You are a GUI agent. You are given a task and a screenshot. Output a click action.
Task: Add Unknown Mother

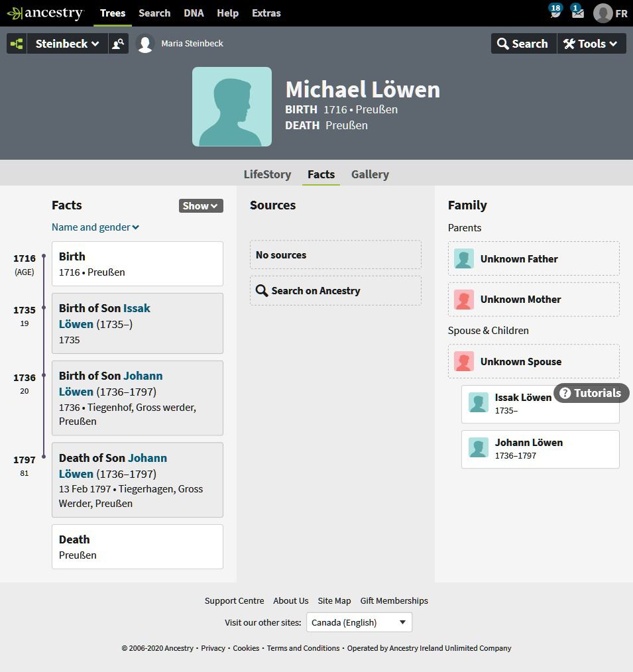pyautogui.click(x=534, y=300)
